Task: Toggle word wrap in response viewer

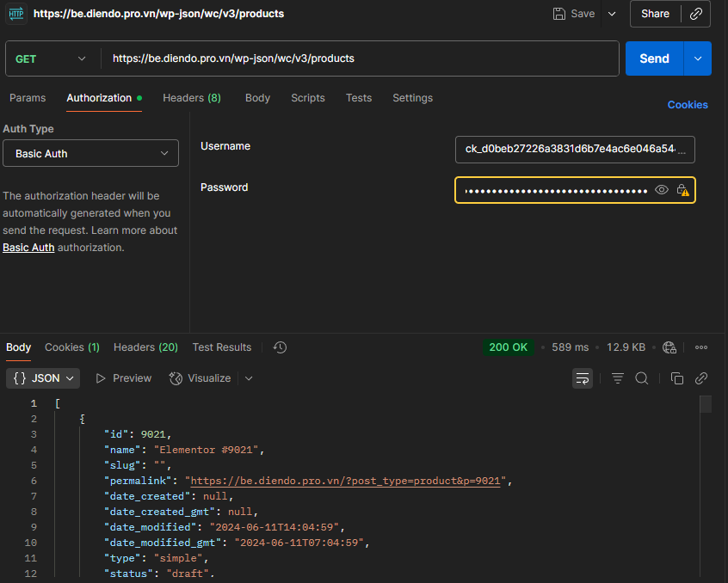Action: pyautogui.click(x=583, y=378)
